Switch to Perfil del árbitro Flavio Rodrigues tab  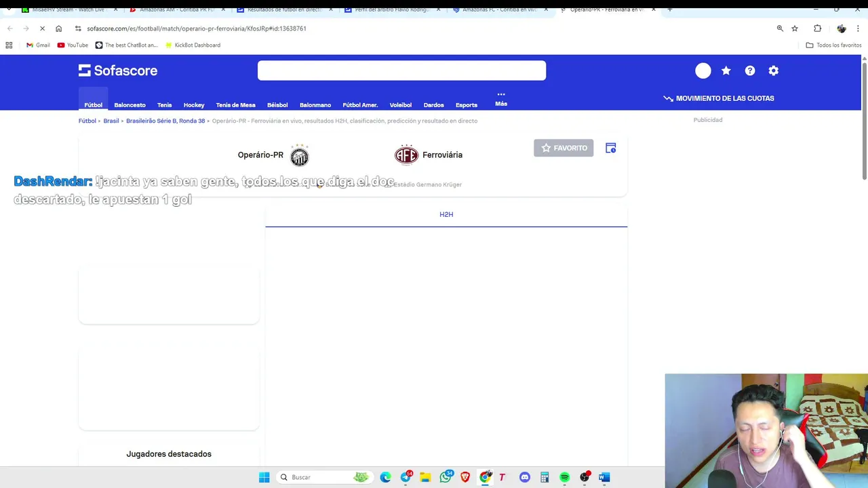[393, 9]
